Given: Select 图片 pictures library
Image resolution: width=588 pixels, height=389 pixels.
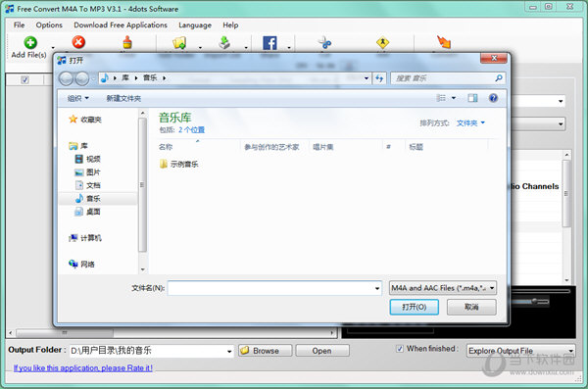Looking at the screenshot, I should 87,172.
